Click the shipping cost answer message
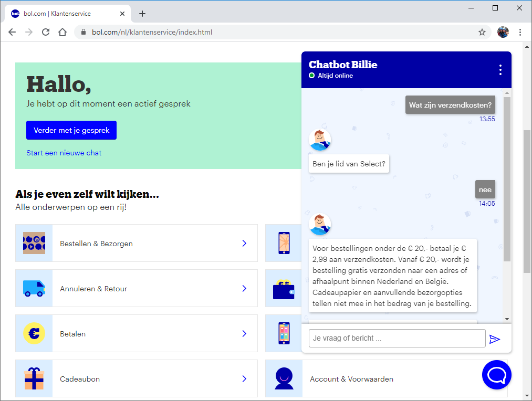This screenshot has height=401, width=532. 392,276
